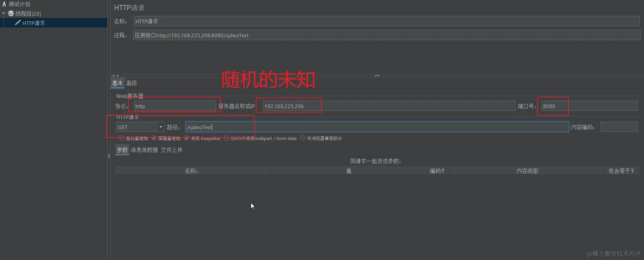Image resolution: width=644 pixels, height=260 pixels.
Task: Click the 同请求一起发送参数 label
Action: click(x=376, y=161)
